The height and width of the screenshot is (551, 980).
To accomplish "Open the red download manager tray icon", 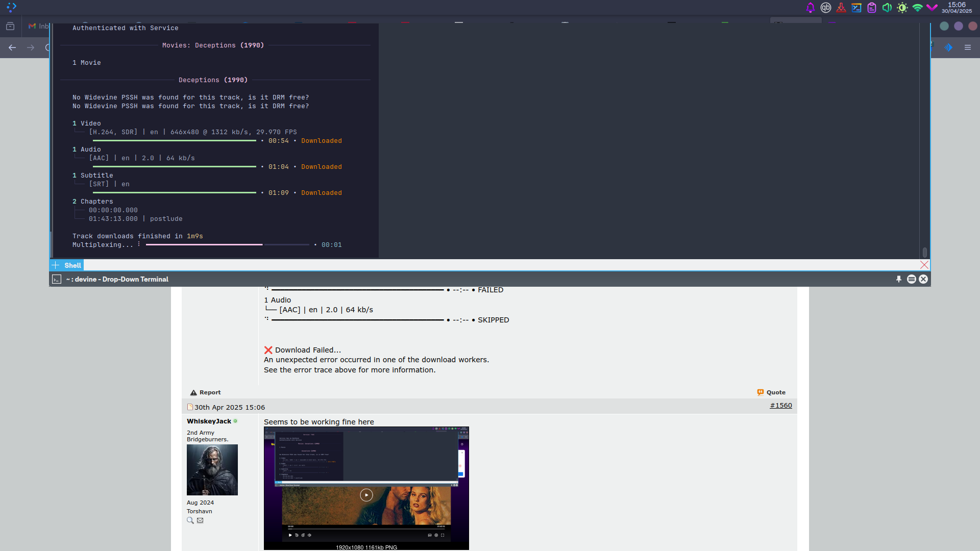I will click(841, 8).
